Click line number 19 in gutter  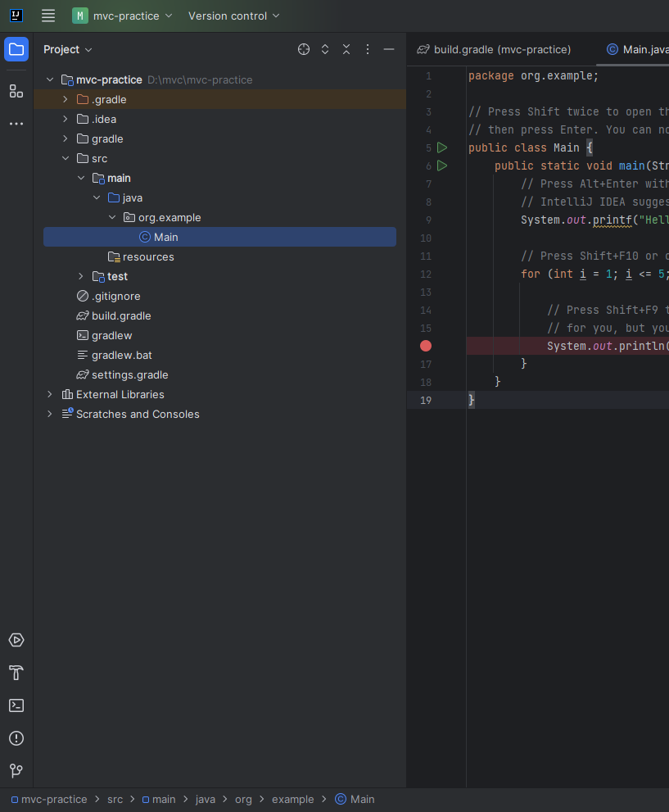[426, 401]
